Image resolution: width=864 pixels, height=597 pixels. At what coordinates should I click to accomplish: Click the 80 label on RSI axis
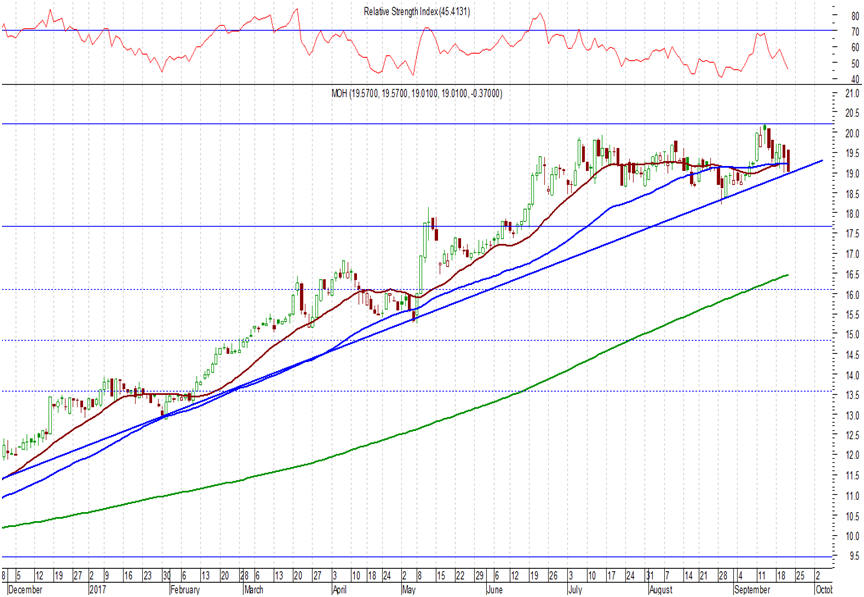855,17
